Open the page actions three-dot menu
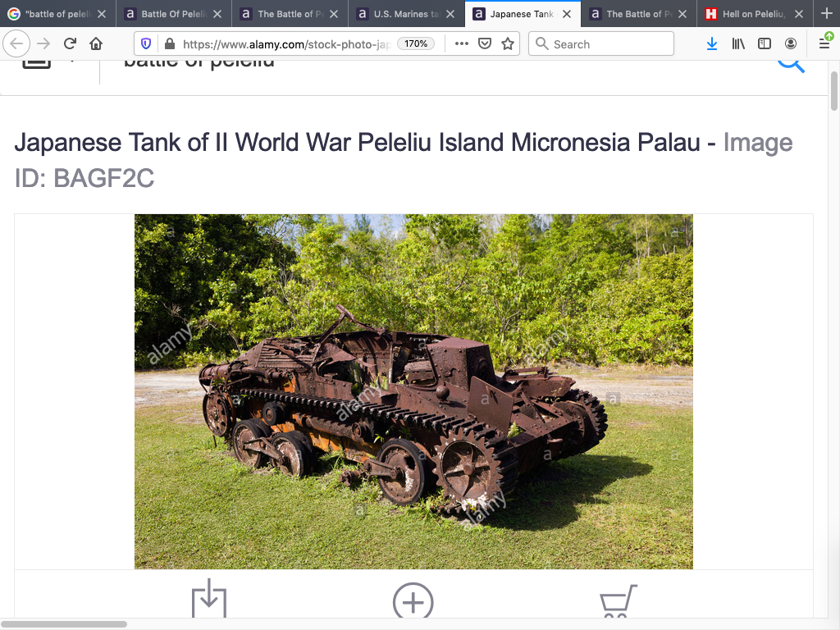The height and width of the screenshot is (630, 840). pyautogui.click(x=461, y=43)
